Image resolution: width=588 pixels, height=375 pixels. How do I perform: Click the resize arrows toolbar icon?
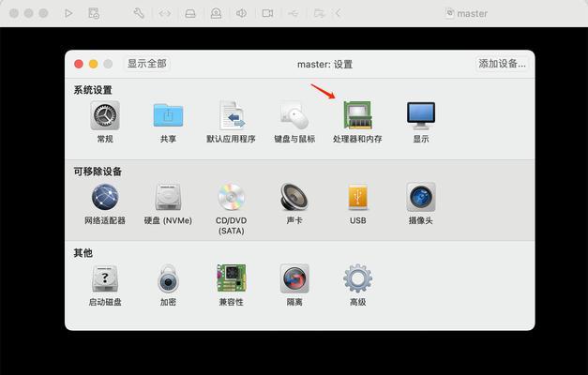(165, 13)
